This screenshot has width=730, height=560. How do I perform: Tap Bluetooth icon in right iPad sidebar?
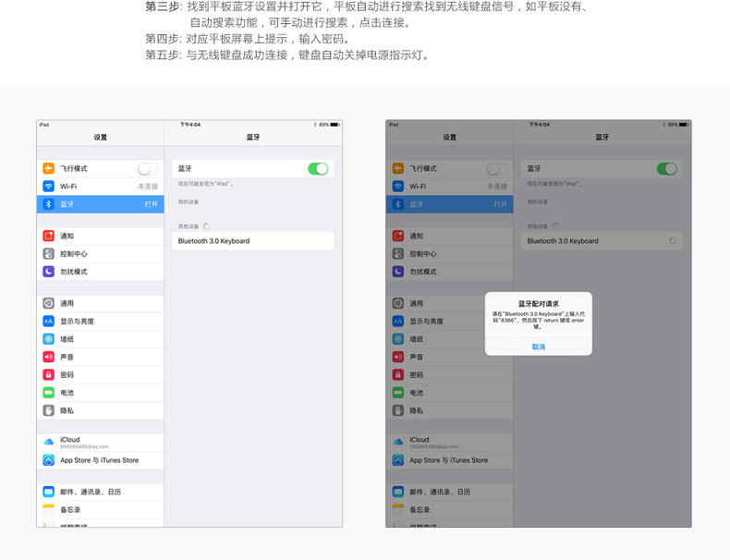397,204
